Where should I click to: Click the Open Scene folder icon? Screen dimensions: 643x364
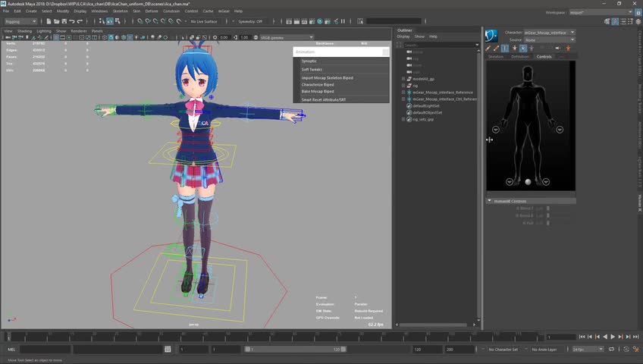pyautogui.click(x=57, y=21)
